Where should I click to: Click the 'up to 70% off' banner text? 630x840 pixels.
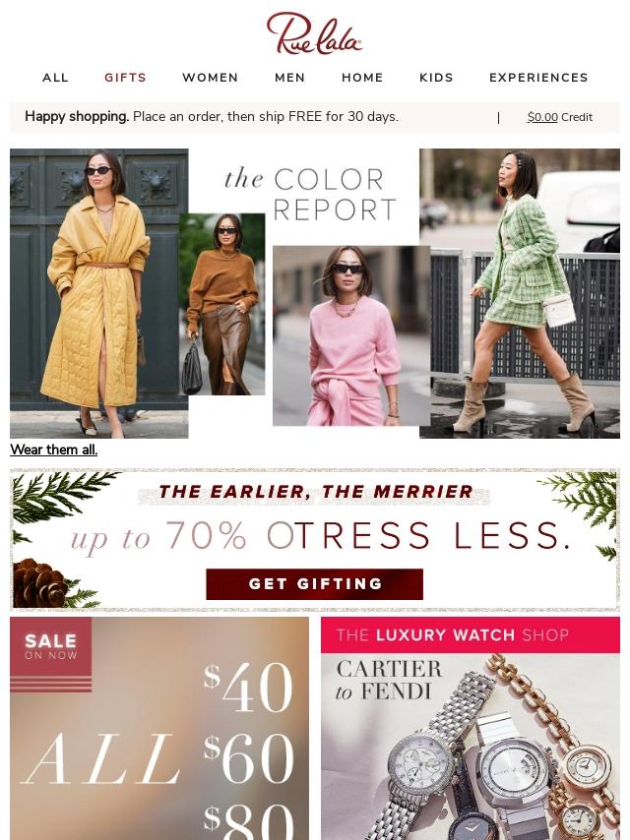pos(320,536)
